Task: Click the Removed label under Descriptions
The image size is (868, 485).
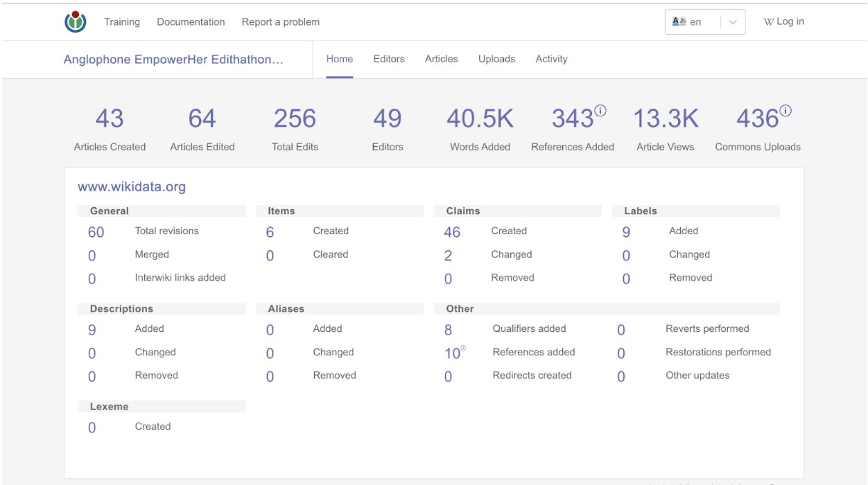Action: [157, 375]
